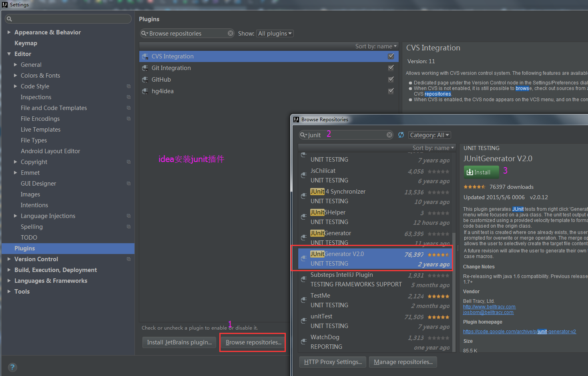Image resolution: width=588 pixels, height=376 pixels.
Task: Uncheck the GitHub plugin checkbox
Action: 391,80
